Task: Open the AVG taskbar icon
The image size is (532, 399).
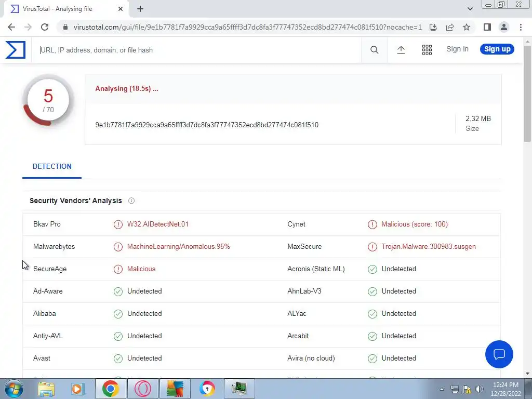Action: pos(175,389)
